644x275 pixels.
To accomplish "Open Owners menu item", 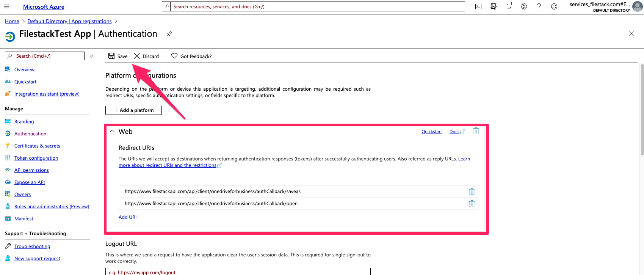I will (23, 195).
